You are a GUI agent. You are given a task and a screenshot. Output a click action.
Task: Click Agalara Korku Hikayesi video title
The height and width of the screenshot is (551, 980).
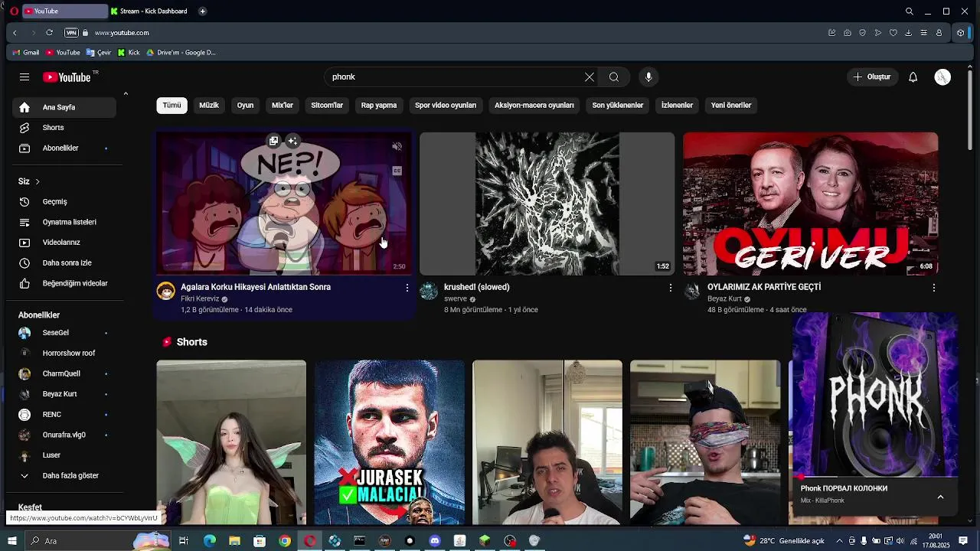coord(256,287)
